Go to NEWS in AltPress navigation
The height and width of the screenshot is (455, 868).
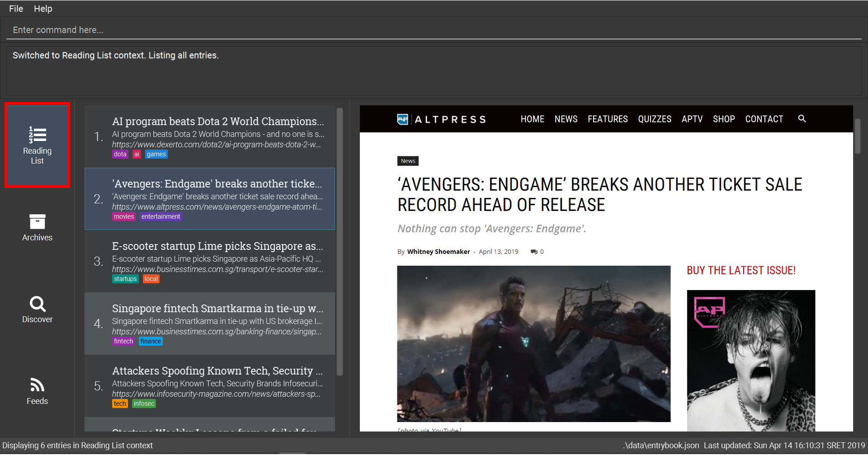coord(566,119)
